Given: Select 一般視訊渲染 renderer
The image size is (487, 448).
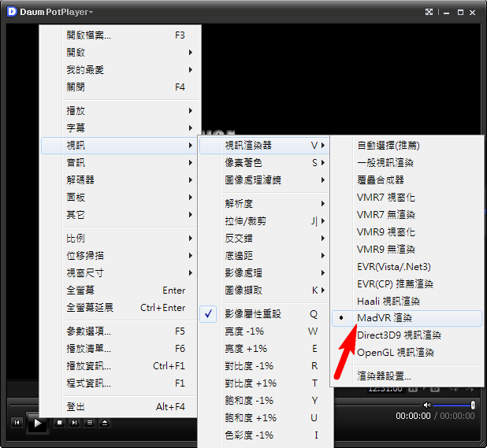Looking at the screenshot, I should tap(407, 163).
